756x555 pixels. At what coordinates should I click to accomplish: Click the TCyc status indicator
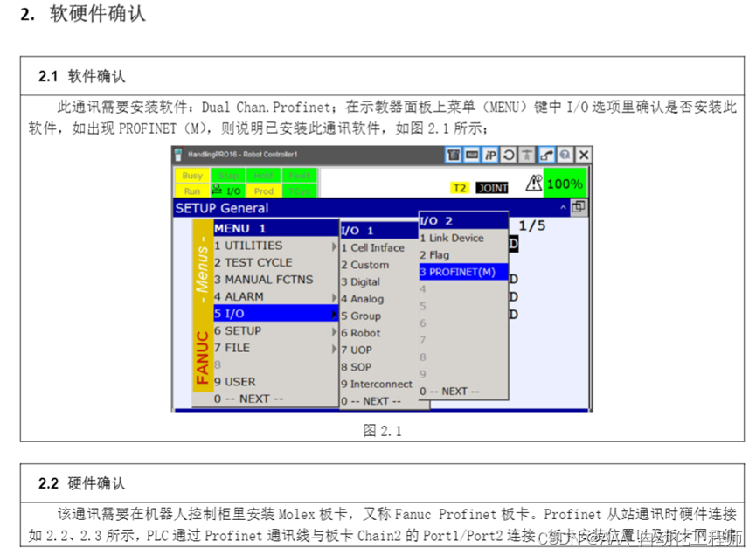point(300,191)
